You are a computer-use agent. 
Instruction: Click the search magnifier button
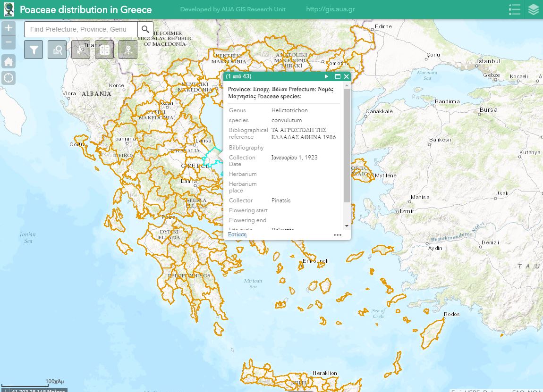point(146,29)
